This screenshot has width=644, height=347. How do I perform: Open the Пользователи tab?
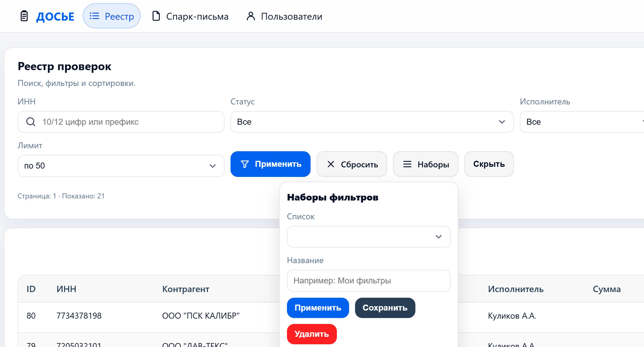pyautogui.click(x=284, y=16)
